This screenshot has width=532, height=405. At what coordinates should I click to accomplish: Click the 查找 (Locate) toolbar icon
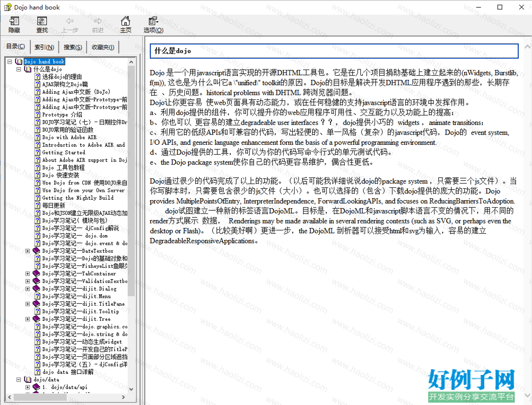pos(42,21)
